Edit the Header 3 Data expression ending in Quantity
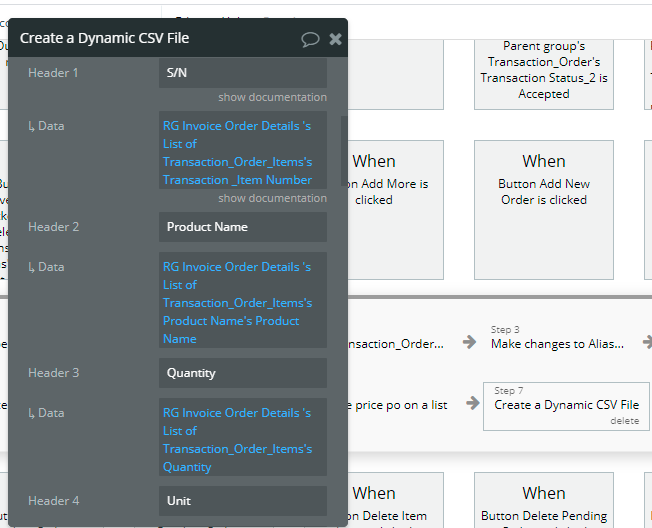652x528 pixels. point(243,437)
